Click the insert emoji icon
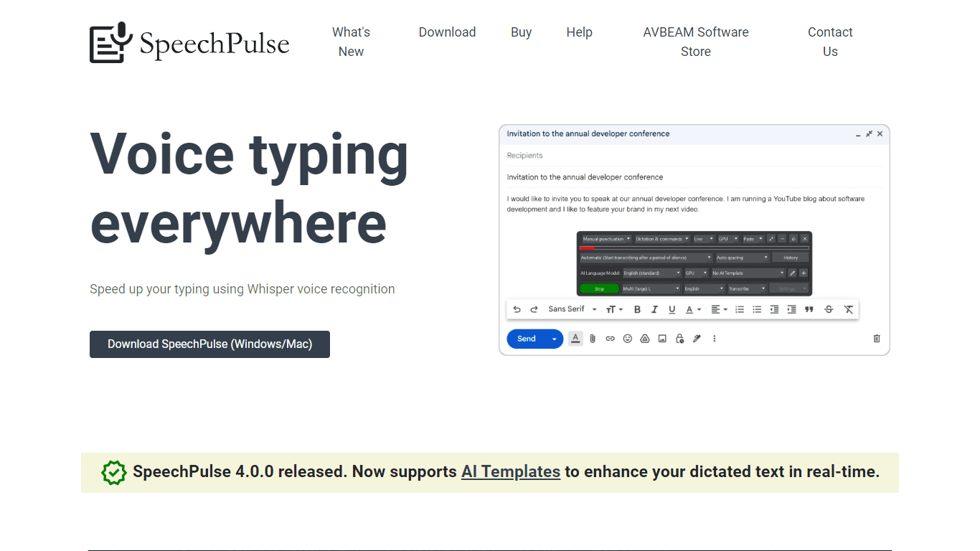The image size is (980, 551). click(x=627, y=339)
